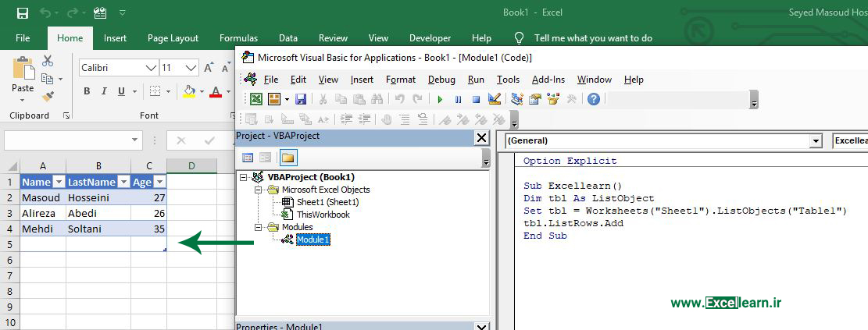Select column D header in Excel

(191, 166)
